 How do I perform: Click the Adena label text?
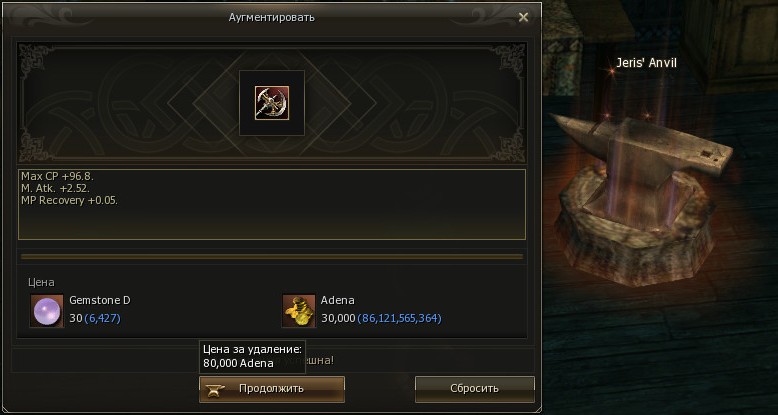[338, 300]
